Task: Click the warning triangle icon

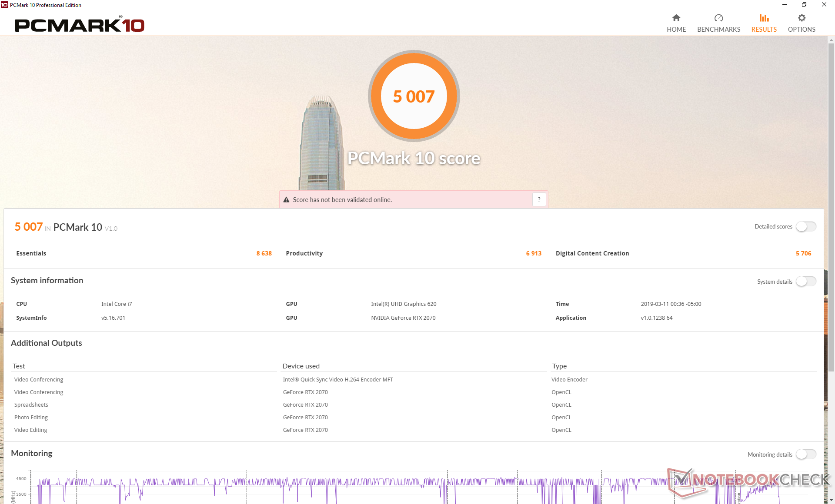Action: 286,200
